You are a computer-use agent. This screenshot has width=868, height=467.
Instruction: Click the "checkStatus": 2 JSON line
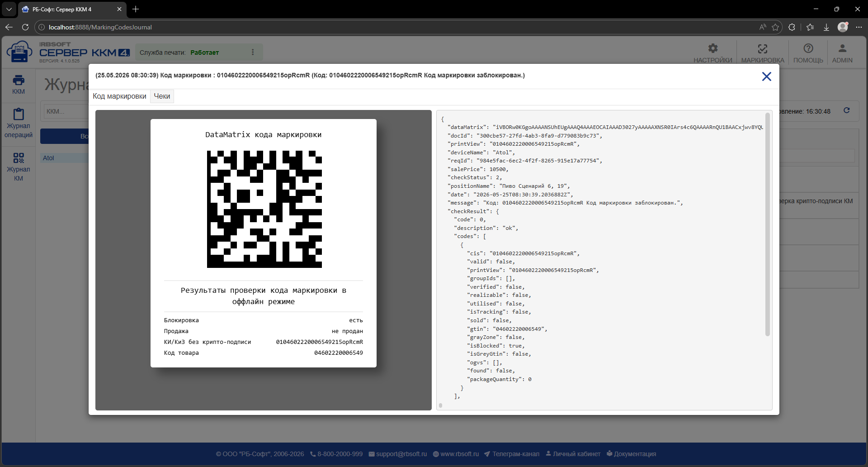point(475,177)
